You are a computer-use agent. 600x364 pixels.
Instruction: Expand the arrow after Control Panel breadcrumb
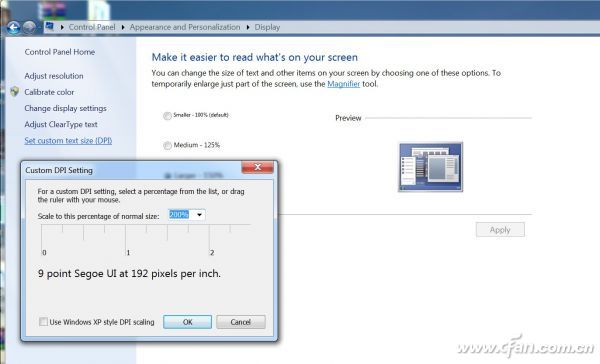123,27
